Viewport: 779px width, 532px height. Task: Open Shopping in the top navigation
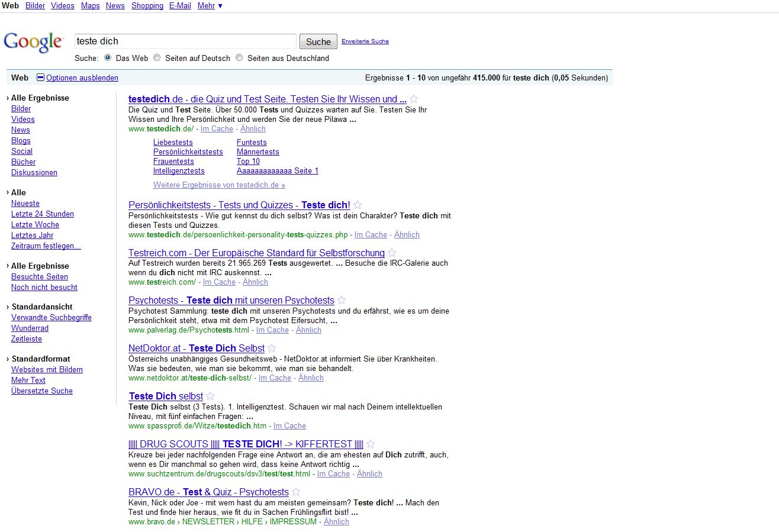tap(147, 5)
